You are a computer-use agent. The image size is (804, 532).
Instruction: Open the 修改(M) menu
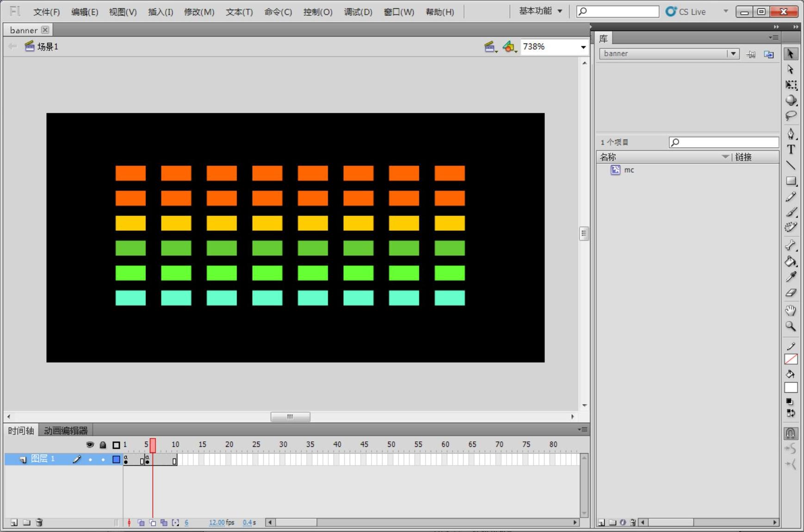pyautogui.click(x=199, y=12)
